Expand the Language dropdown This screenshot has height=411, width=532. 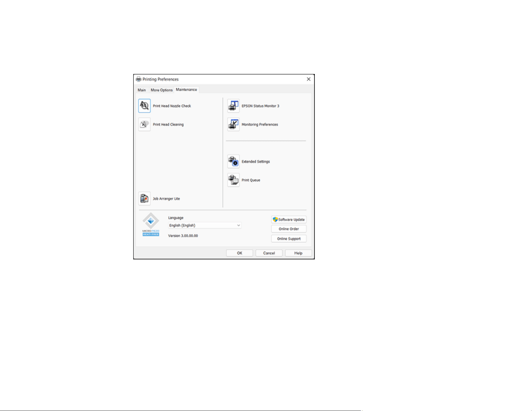pyautogui.click(x=205, y=225)
